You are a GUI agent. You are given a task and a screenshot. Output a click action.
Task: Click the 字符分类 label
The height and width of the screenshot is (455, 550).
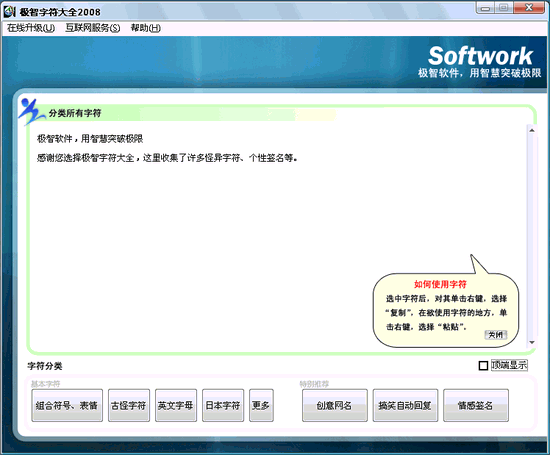[45, 366]
